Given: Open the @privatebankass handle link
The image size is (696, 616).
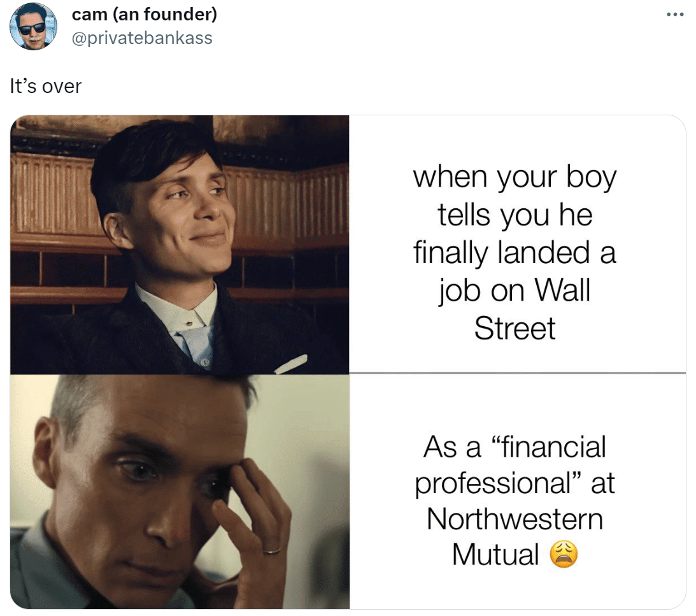Looking at the screenshot, I should (x=142, y=38).
